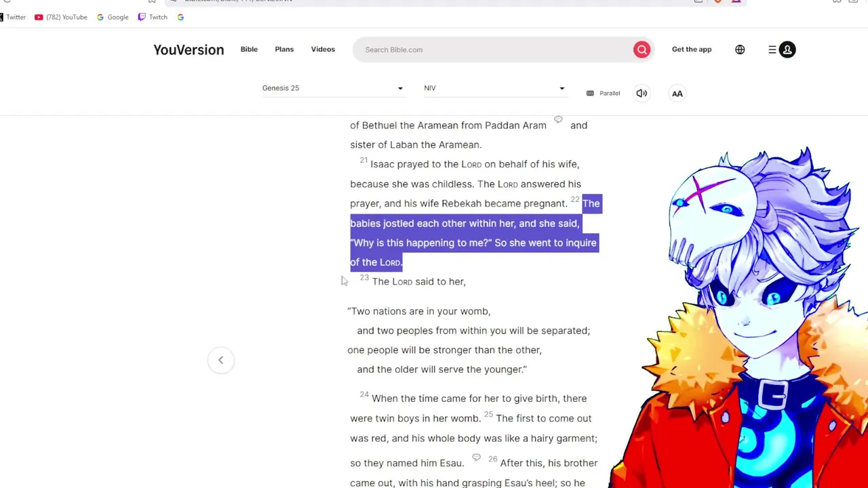Open note bubble after Paddan Aram
868x488 pixels.
point(558,119)
